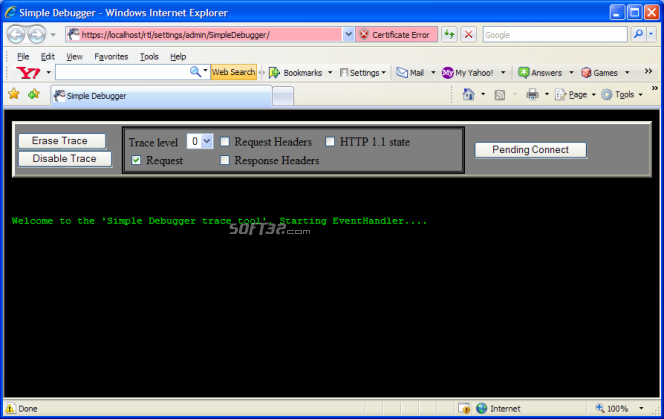Toggle the HTTP 1.1 state checkbox
The width and height of the screenshot is (664, 419).
click(330, 142)
